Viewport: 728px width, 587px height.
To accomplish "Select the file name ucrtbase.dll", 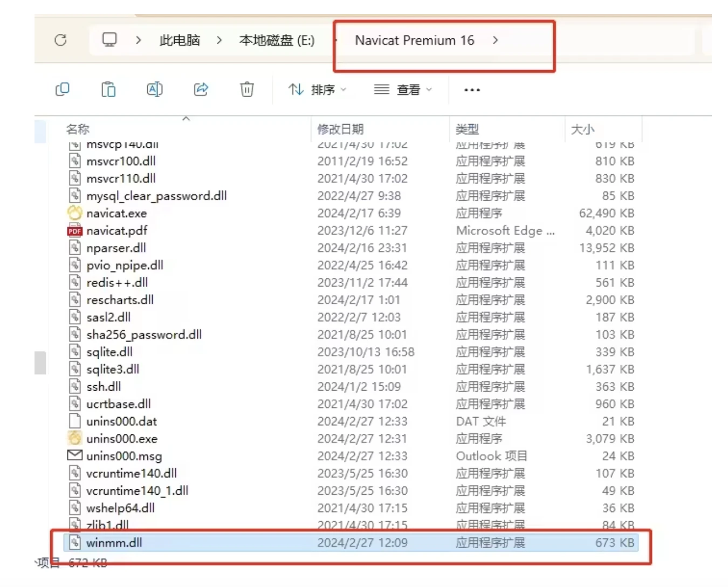I will (x=119, y=404).
